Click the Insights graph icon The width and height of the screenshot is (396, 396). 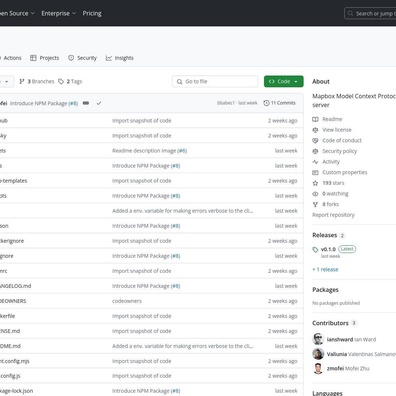coord(109,58)
